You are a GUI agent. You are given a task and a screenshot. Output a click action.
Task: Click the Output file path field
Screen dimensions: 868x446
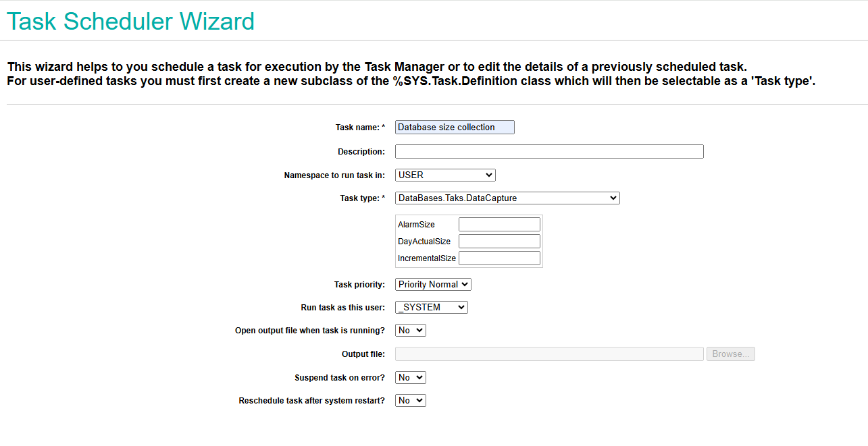click(x=549, y=354)
